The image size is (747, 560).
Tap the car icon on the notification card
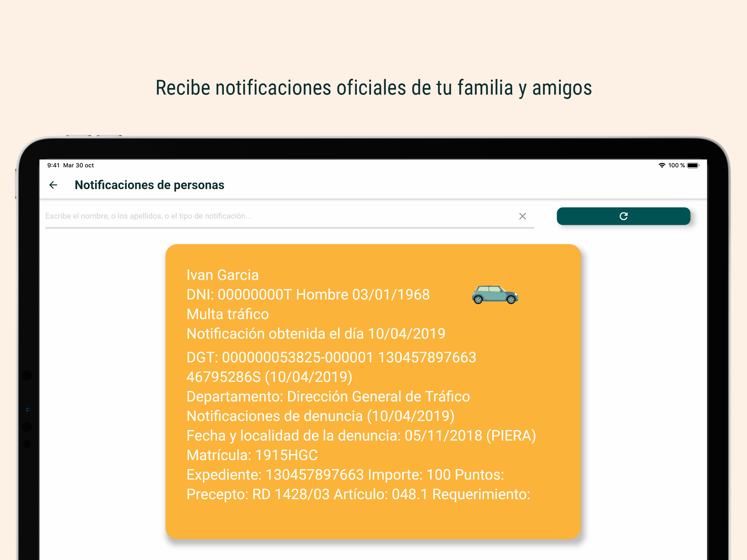pyautogui.click(x=495, y=294)
